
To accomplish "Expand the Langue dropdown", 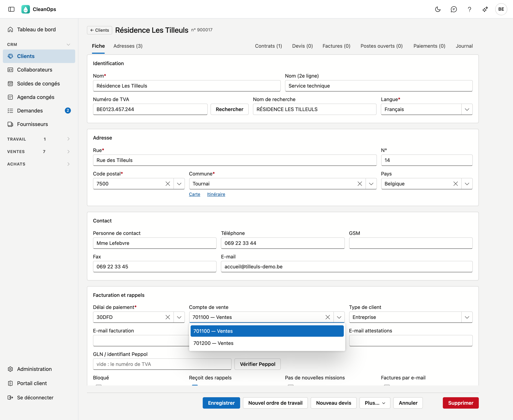I will [467, 109].
